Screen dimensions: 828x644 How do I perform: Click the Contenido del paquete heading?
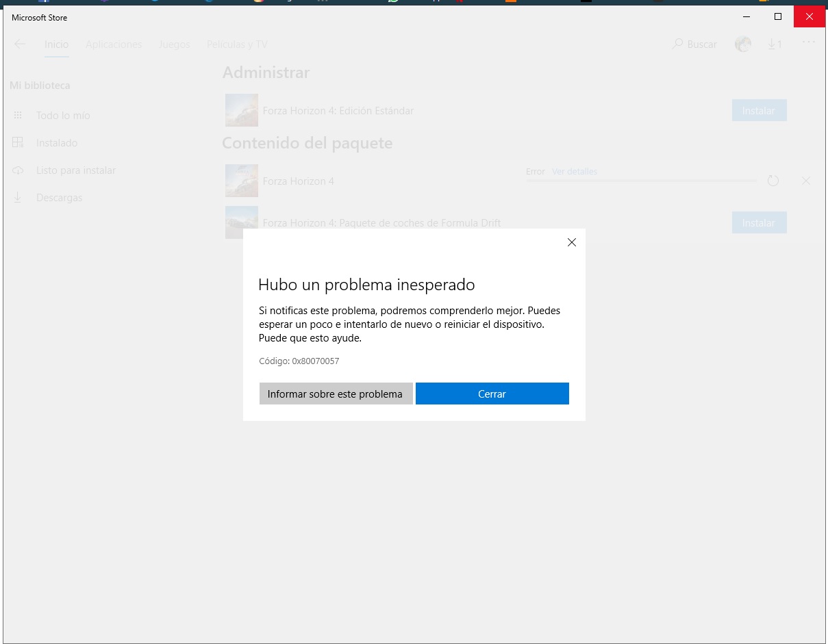click(x=308, y=143)
